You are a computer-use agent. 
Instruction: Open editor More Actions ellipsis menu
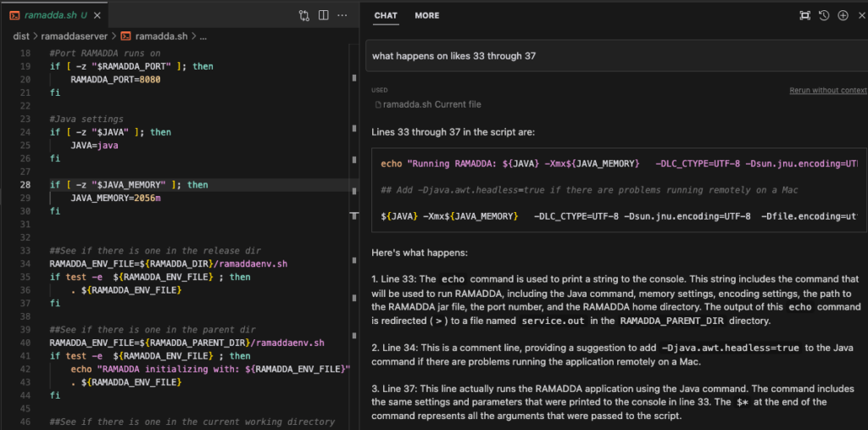(x=342, y=15)
